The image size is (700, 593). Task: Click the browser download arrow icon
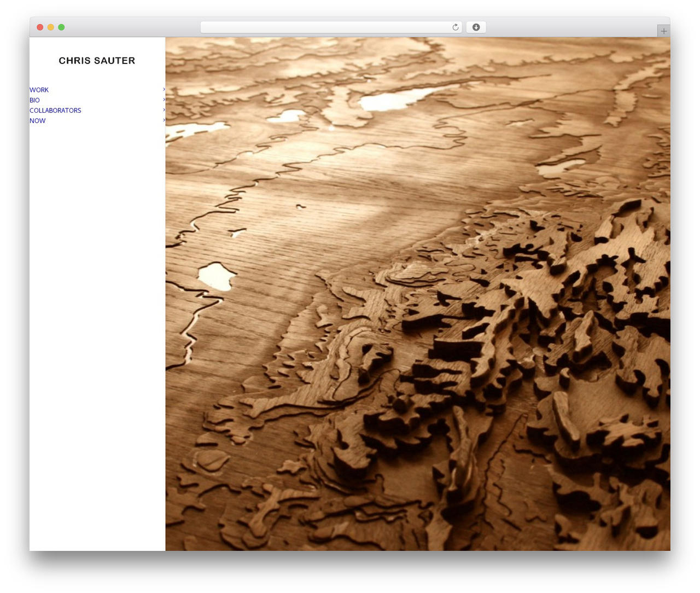(476, 27)
